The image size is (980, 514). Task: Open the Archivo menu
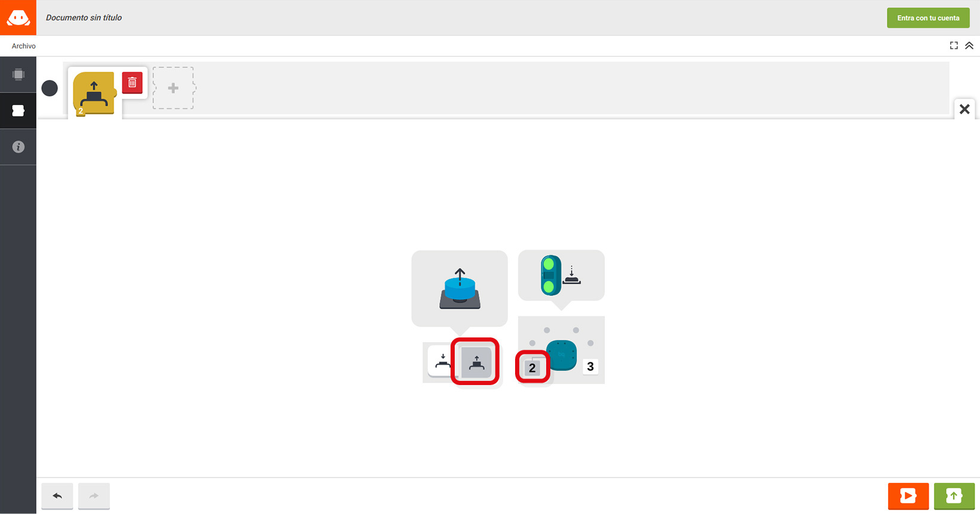point(24,46)
